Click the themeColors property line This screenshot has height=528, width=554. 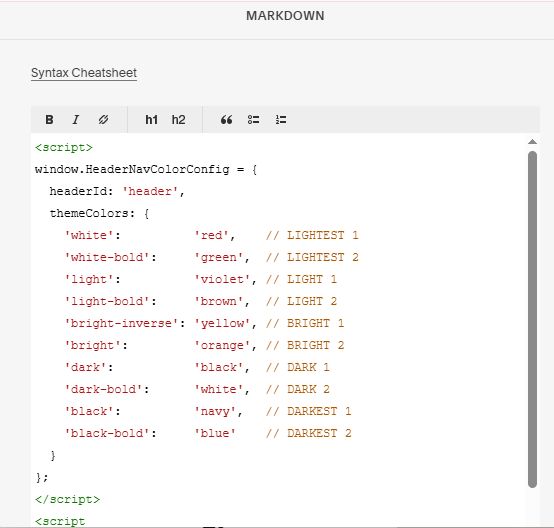pyautogui.click(x=99, y=213)
